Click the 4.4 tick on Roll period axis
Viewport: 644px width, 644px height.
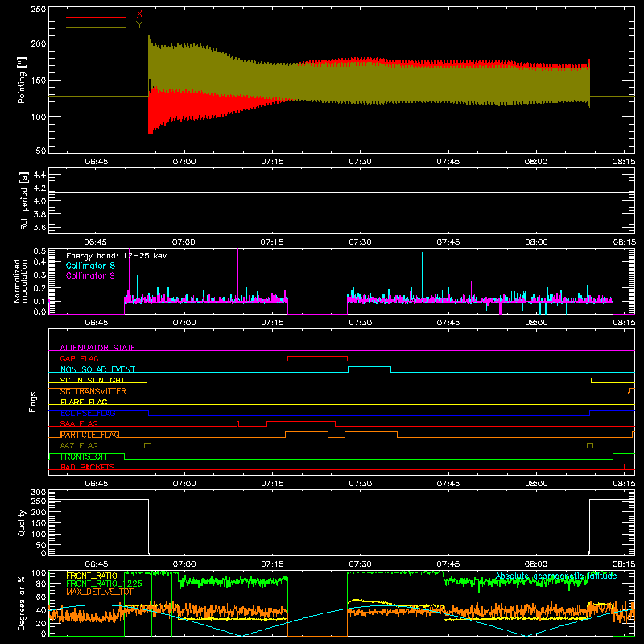pos(39,175)
